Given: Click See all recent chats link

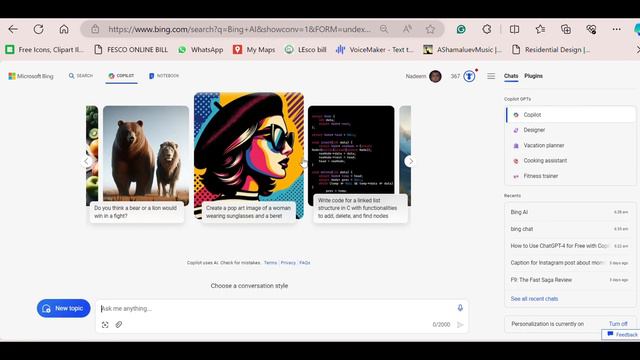Looking at the screenshot, I should [534, 299].
